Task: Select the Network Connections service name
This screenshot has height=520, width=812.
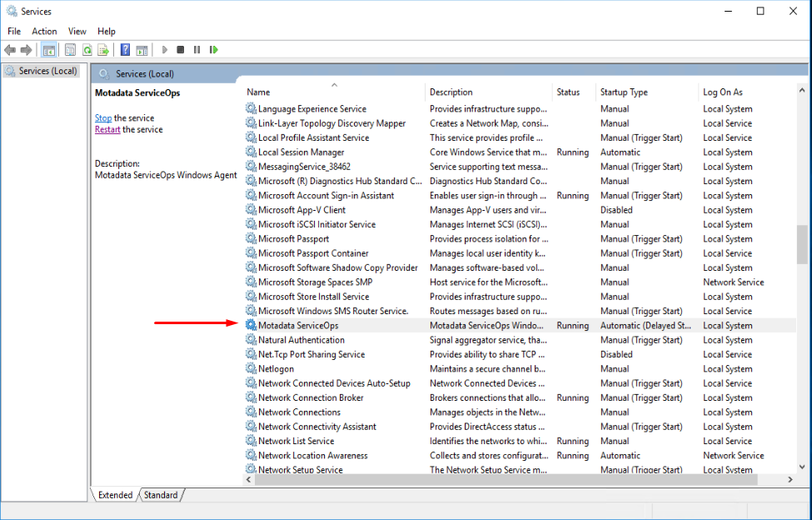Action: 299,412
